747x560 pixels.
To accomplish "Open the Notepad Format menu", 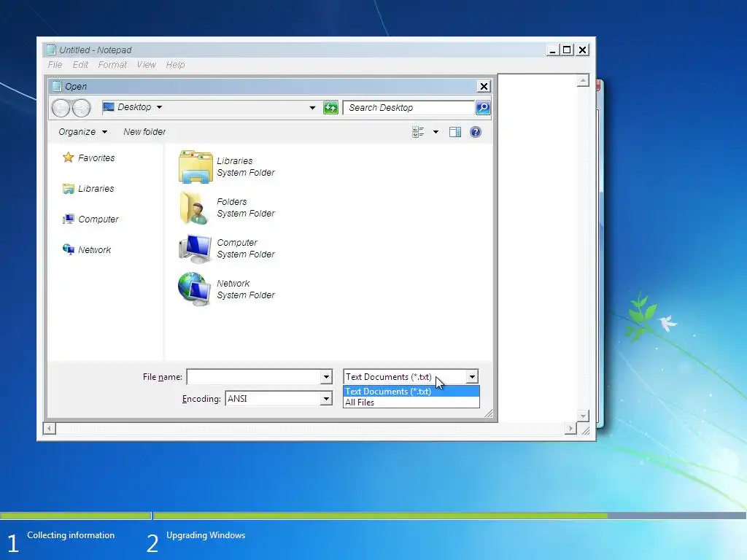I will point(112,65).
